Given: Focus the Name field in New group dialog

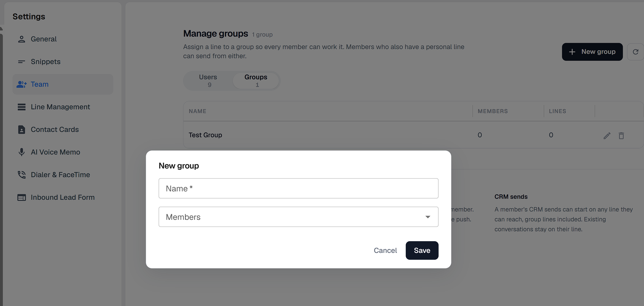Looking at the screenshot, I should 298,188.
